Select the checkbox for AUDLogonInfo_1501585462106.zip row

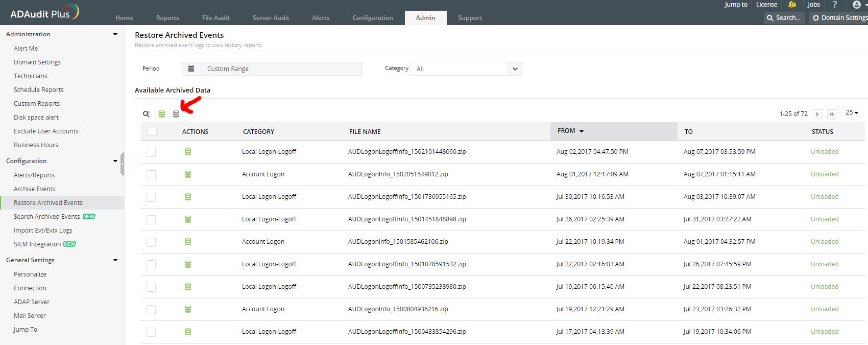(x=151, y=242)
